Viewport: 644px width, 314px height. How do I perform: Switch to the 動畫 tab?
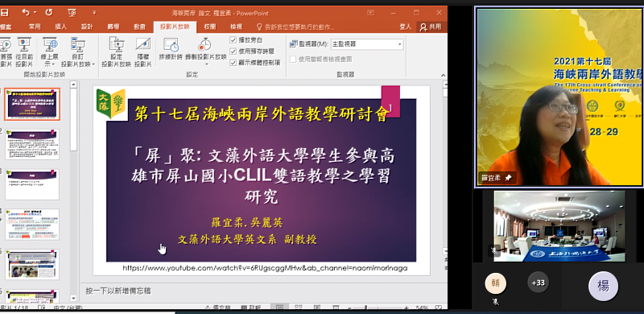[x=139, y=27]
